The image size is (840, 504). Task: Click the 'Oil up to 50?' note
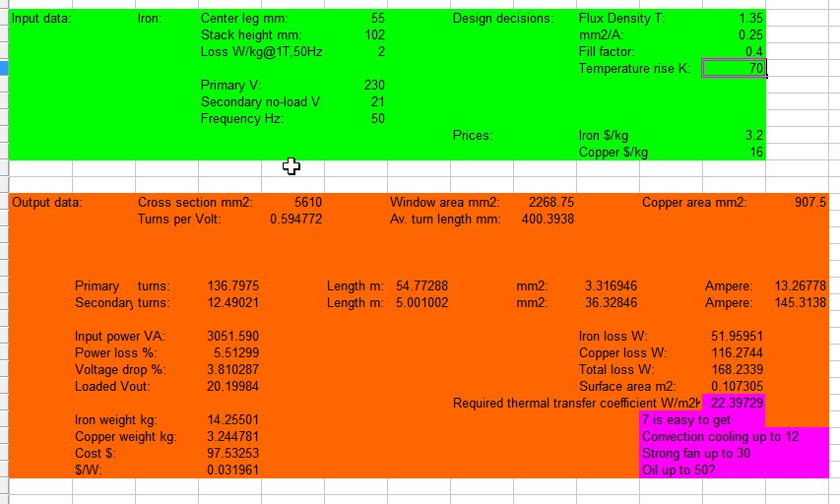[x=678, y=471]
